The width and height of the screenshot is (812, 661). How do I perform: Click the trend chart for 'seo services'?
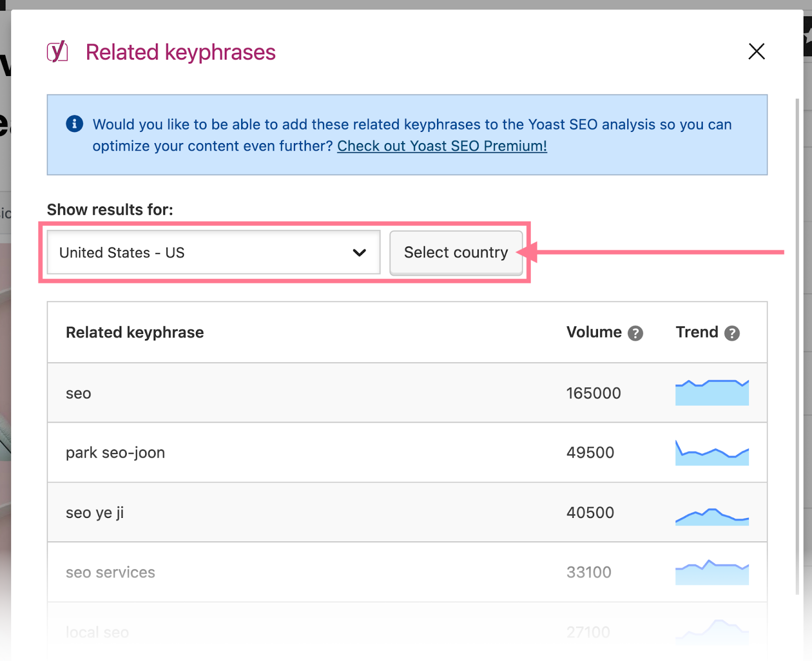(x=712, y=572)
